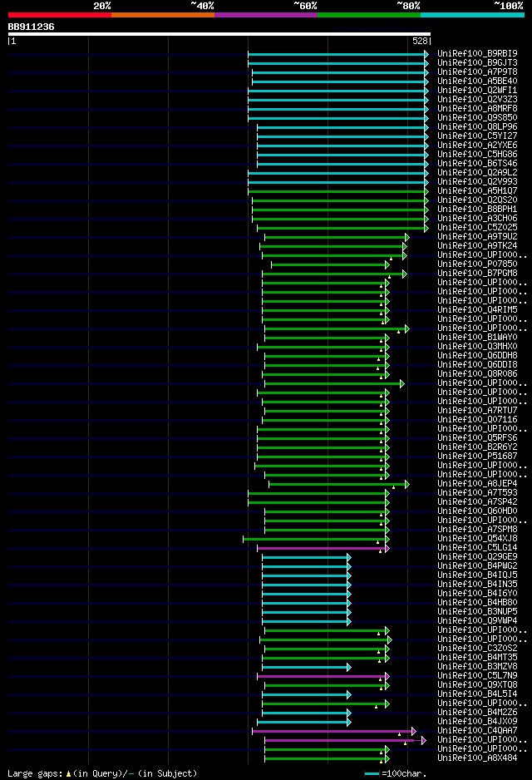This screenshot has width=532, height=780.
Task: Click the purple ~60% identity color bar
Action: pyautogui.click(x=266, y=15)
